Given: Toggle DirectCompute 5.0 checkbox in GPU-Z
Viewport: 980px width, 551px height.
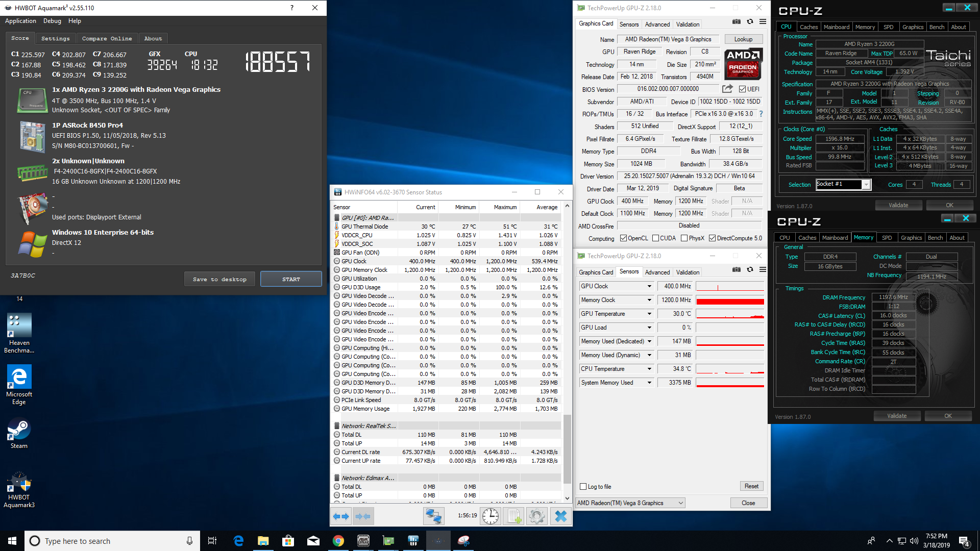Looking at the screenshot, I should point(712,238).
